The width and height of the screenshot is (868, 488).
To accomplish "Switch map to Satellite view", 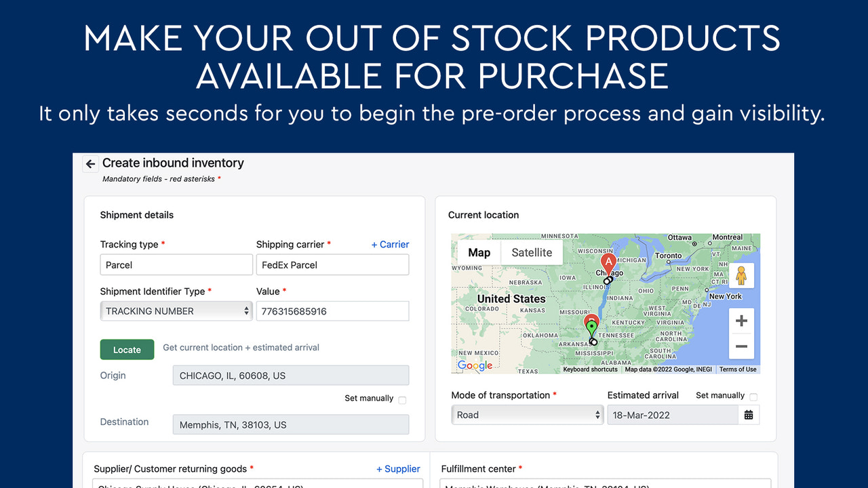I will coord(531,252).
